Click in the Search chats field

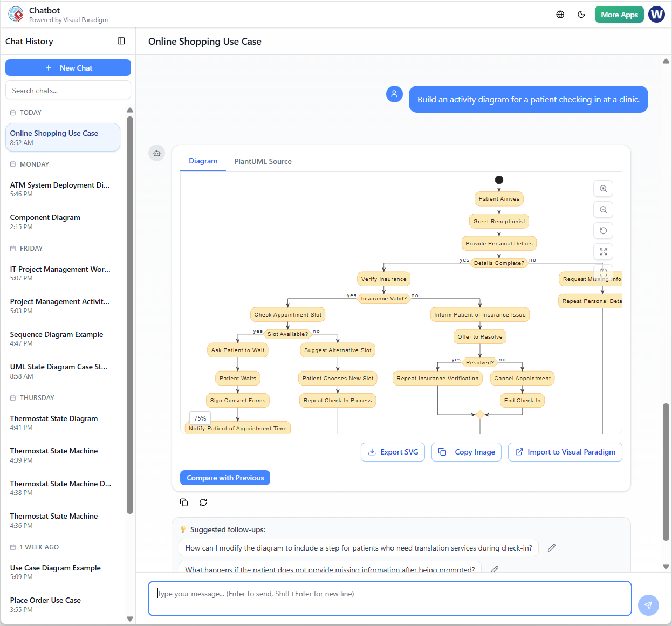tap(68, 91)
